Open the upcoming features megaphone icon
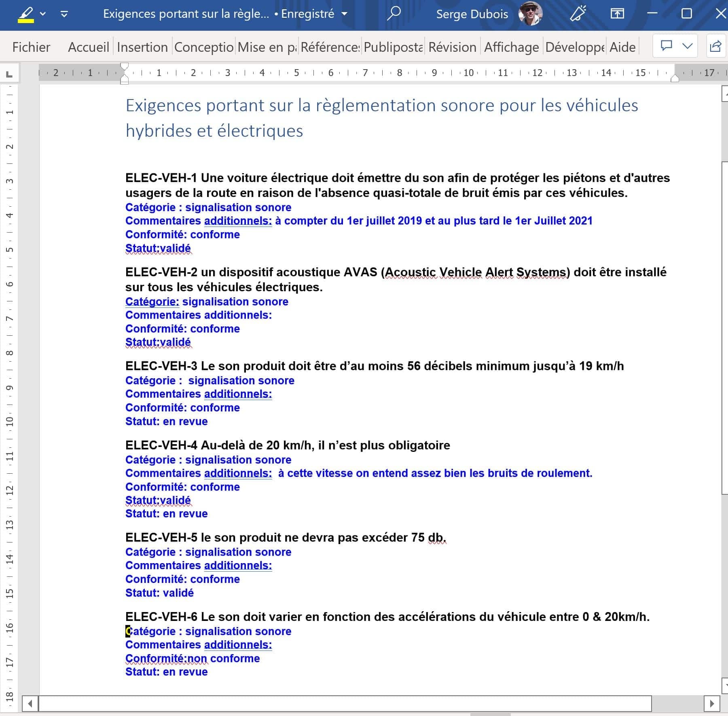The height and width of the screenshot is (716, 728). [x=578, y=14]
